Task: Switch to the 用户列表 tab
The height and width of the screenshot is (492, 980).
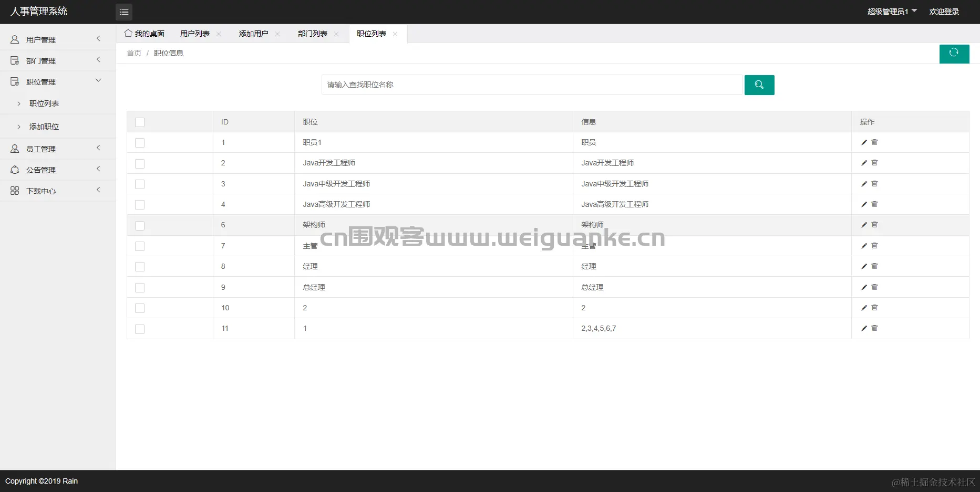Action: pyautogui.click(x=195, y=34)
